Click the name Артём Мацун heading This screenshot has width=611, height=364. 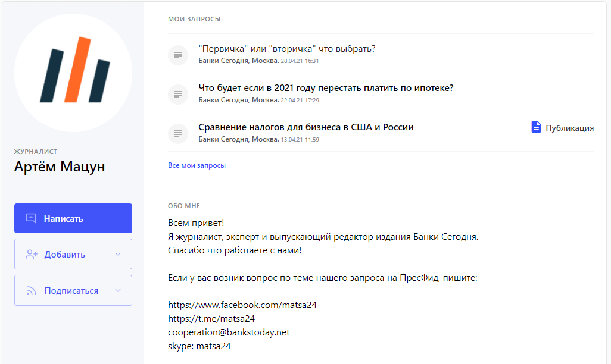coord(60,167)
